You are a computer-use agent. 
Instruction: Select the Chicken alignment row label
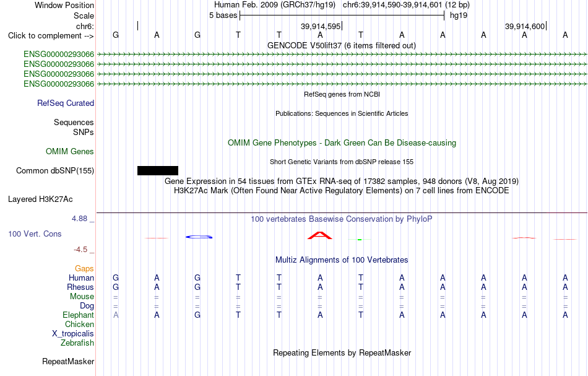pos(79,324)
